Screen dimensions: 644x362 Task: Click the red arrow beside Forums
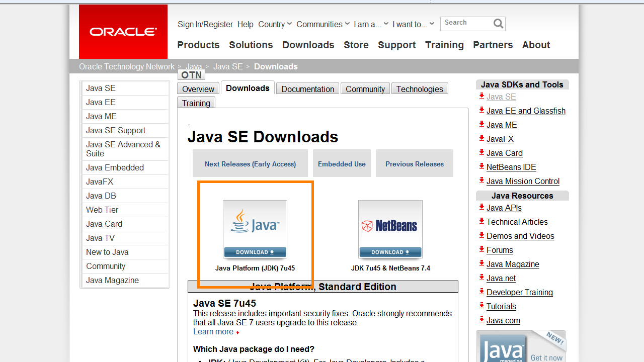coord(482,249)
